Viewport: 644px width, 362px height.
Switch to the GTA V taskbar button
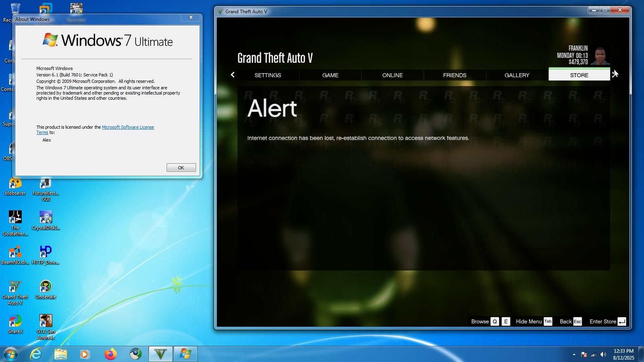pyautogui.click(x=161, y=354)
